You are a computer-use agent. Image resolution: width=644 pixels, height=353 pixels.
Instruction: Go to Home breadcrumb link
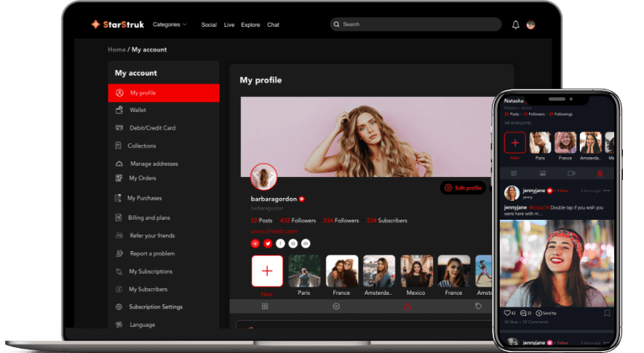[116, 49]
